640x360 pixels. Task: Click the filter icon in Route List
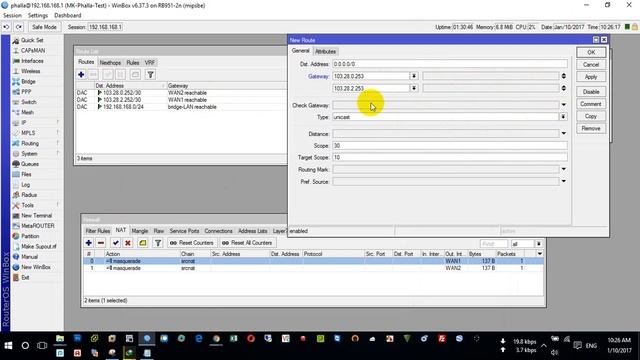click(x=150, y=74)
